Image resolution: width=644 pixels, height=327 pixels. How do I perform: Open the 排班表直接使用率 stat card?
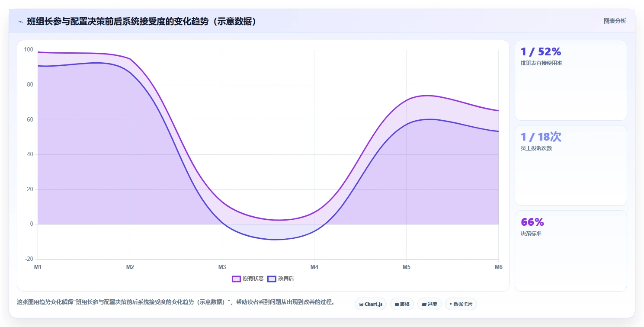570,80
